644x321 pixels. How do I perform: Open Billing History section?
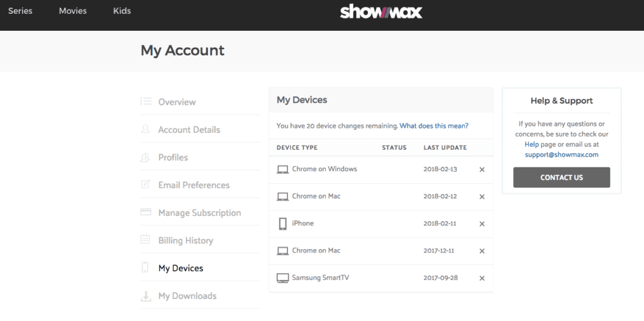tap(186, 240)
